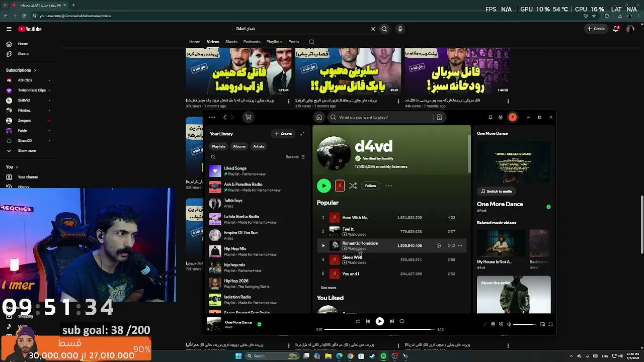Viewport: 644px width, 362px height.
Task: Select Artists filter chip in library
Action: (259, 146)
